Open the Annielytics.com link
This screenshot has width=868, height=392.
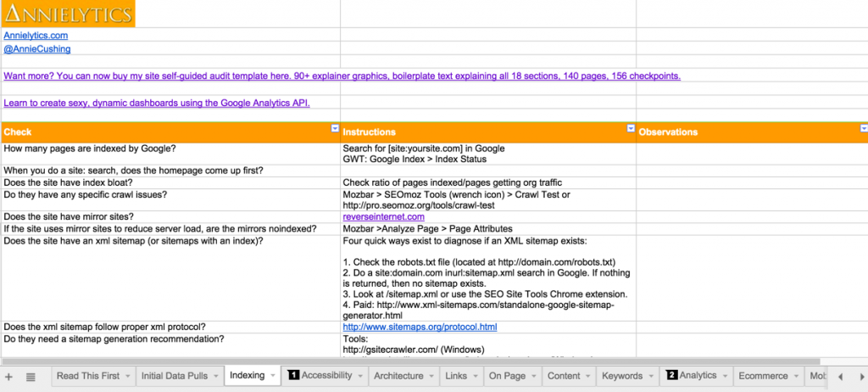(36, 35)
